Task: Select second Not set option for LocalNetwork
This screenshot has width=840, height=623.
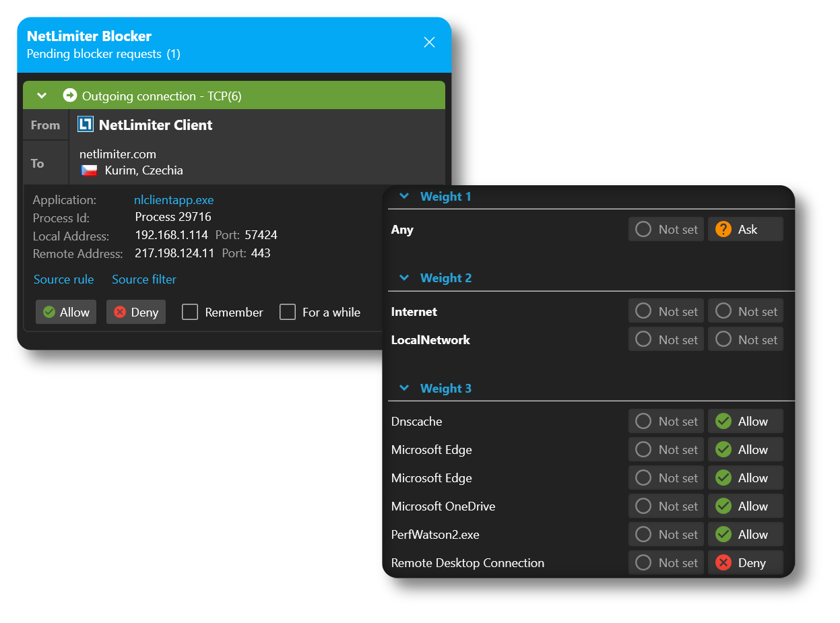Action: coord(746,339)
